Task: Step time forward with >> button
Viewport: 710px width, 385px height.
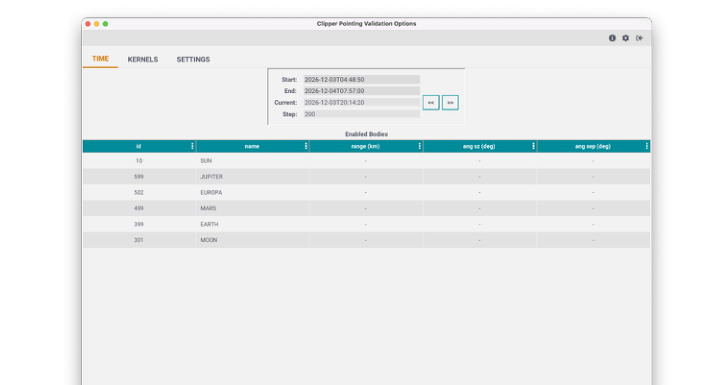Action: [450, 102]
